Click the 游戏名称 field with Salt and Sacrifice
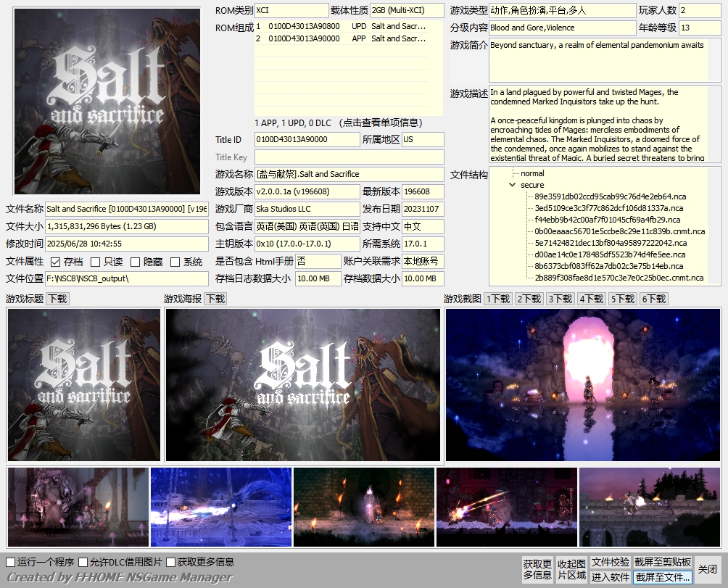Image resolution: width=728 pixels, height=588 pixels. click(349, 174)
